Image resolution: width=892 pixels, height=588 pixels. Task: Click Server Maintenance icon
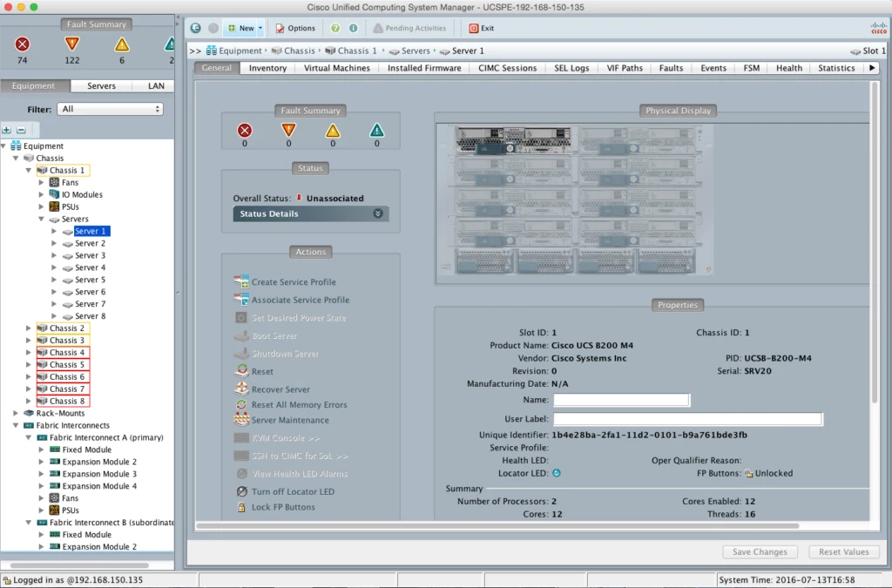(x=241, y=420)
